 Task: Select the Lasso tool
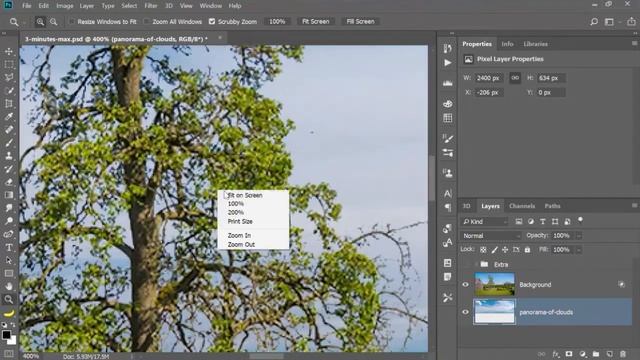[x=9, y=78]
